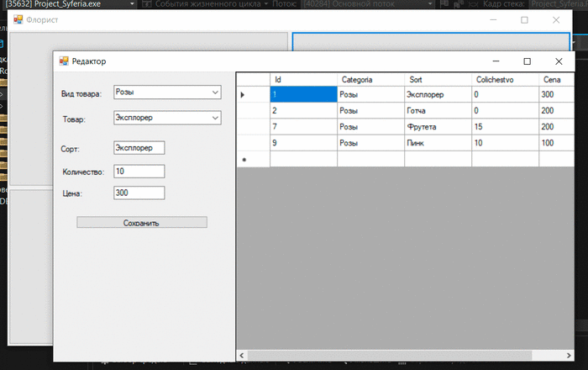The image size is (588, 370).
Task: Focus the Сорт text field
Action: 139,148
